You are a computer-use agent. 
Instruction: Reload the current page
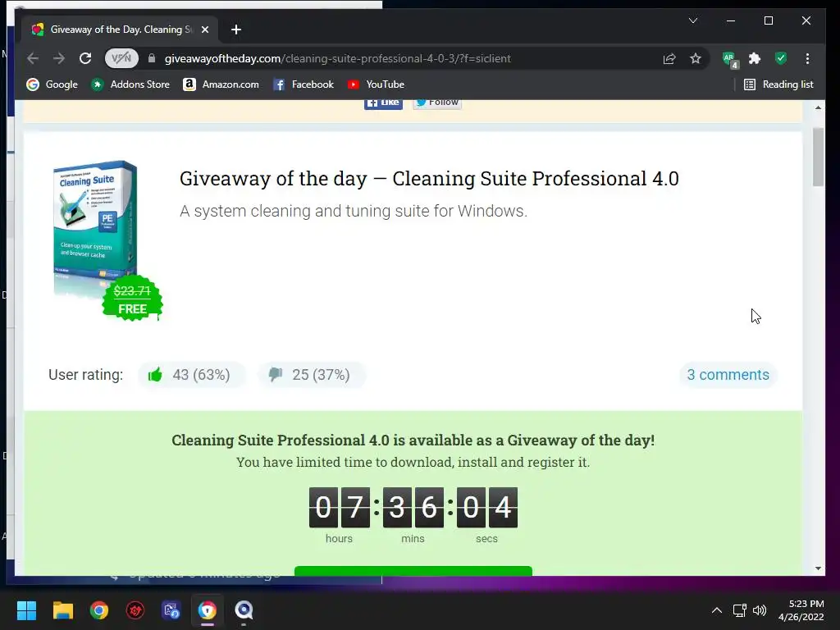pos(85,58)
